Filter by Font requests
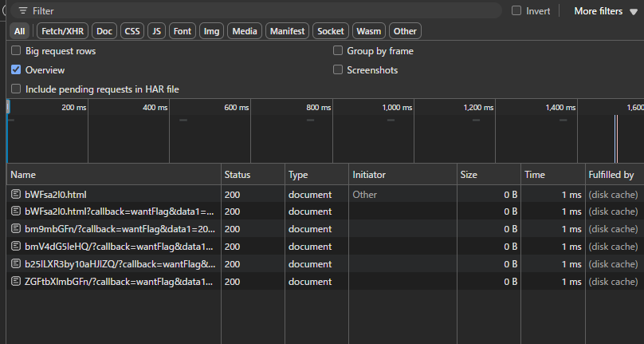Screen dimensions: 644x344 pos(183,31)
